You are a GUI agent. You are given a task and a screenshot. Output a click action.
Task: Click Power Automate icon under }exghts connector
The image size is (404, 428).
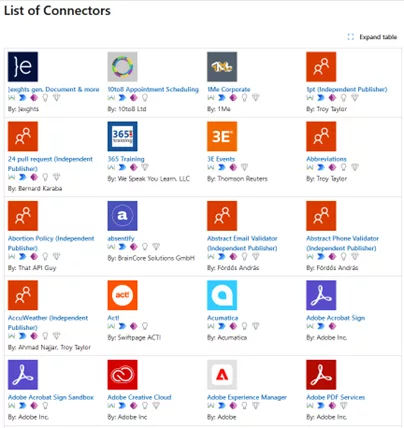point(23,98)
